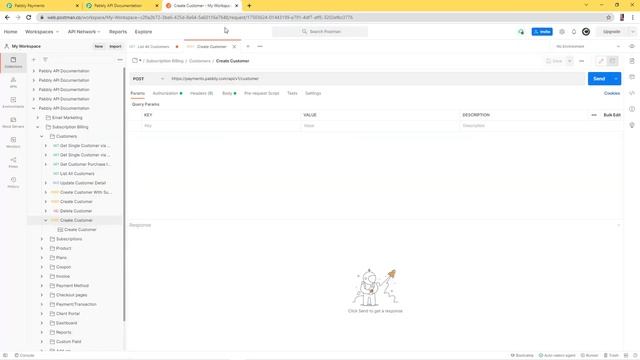The height and width of the screenshot is (360, 640).
Task: Switch to the Params tab
Action: tap(138, 93)
